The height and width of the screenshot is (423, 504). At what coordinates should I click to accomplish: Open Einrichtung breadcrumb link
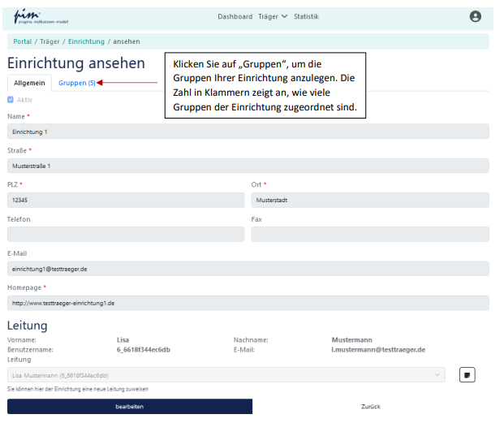[86, 41]
